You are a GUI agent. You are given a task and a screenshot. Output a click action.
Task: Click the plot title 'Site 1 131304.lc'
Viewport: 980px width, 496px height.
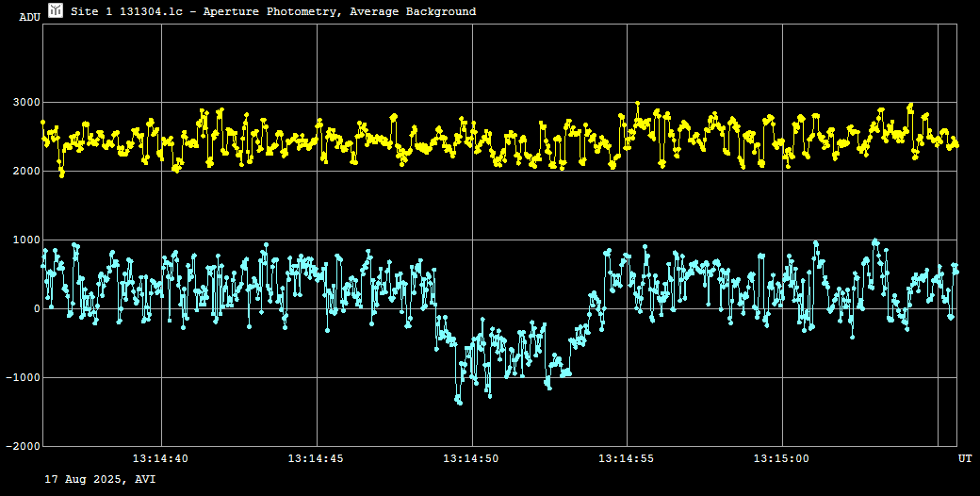126,11
